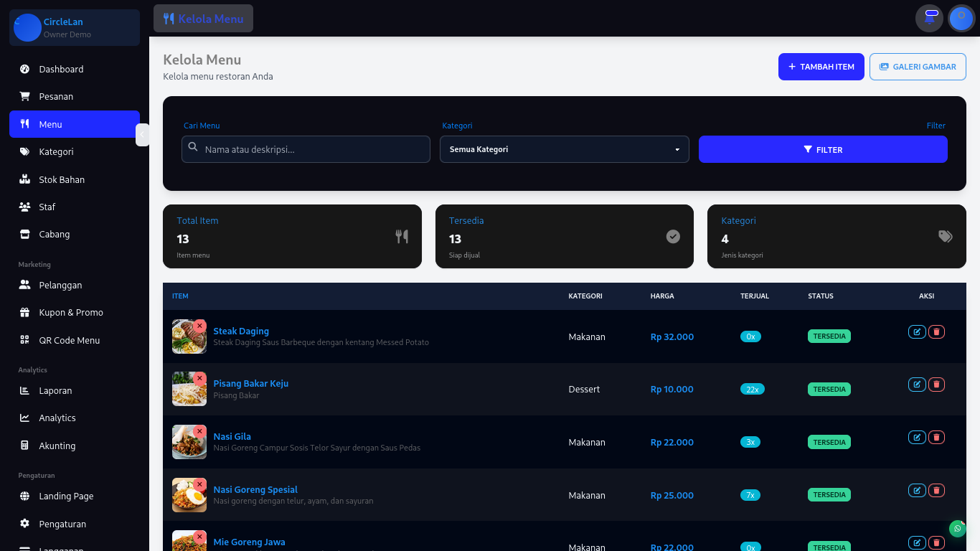Click the profile avatar at top right
Screen dimensions: 980x551
click(x=961, y=18)
